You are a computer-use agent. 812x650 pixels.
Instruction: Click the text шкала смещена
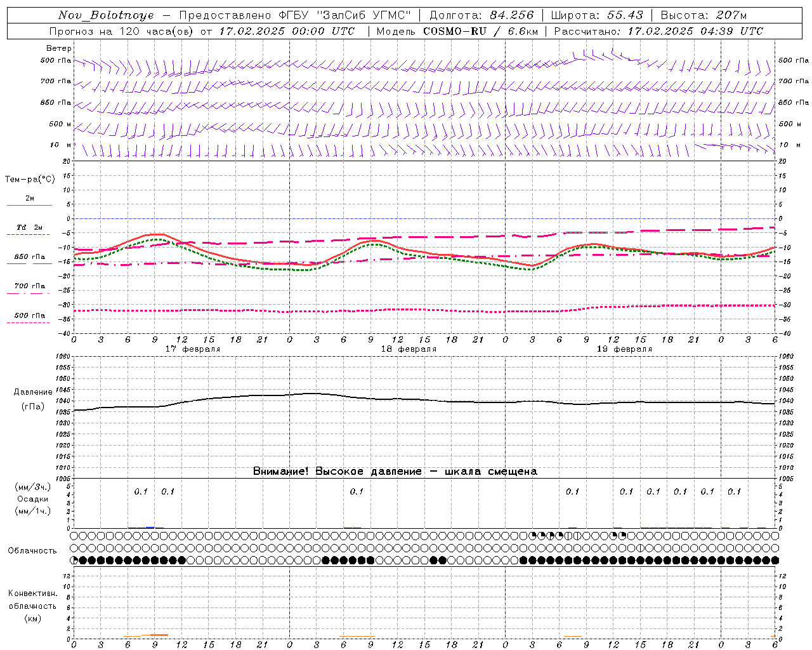click(x=491, y=471)
